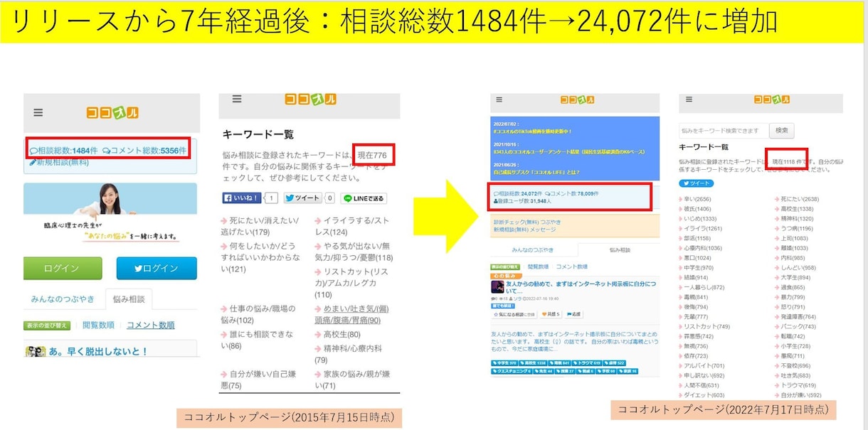Sort by コメント数順 on 2022 page
The width and height of the screenshot is (868, 430).
pyautogui.click(x=572, y=267)
